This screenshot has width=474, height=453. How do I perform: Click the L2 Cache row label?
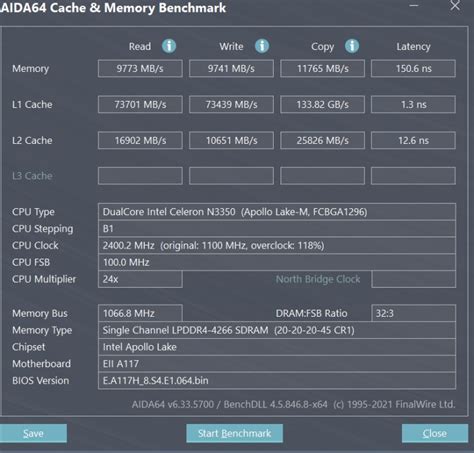(x=32, y=140)
